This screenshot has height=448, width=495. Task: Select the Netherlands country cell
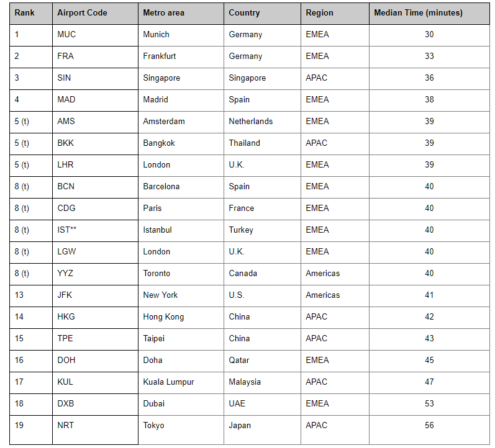(x=262, y=122)
